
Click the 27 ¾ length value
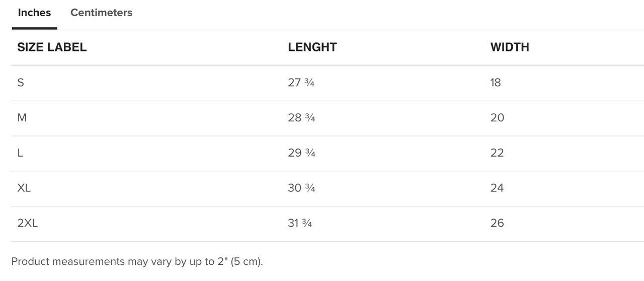pos(301,83)
